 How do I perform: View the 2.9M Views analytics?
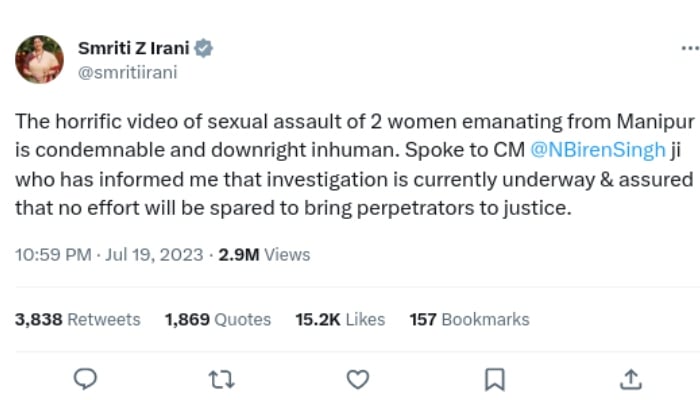pyautogui.click(x=265, y=255)
